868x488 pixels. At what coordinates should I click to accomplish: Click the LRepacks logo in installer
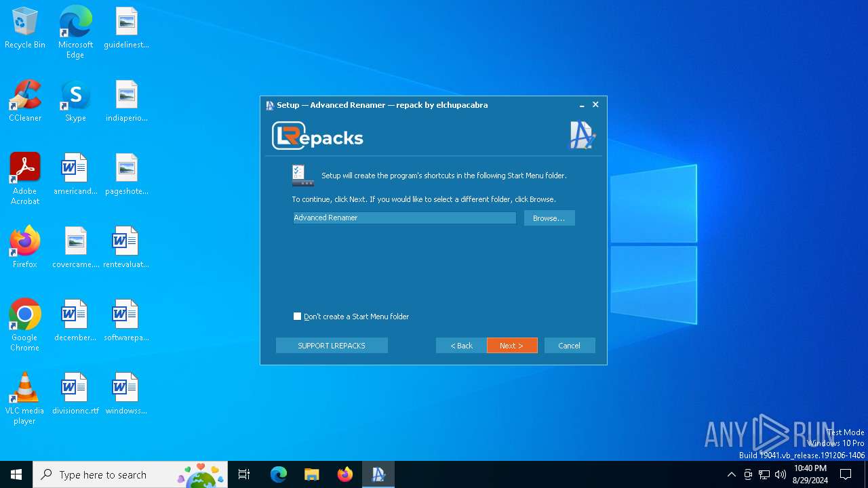tap(317, 136)
